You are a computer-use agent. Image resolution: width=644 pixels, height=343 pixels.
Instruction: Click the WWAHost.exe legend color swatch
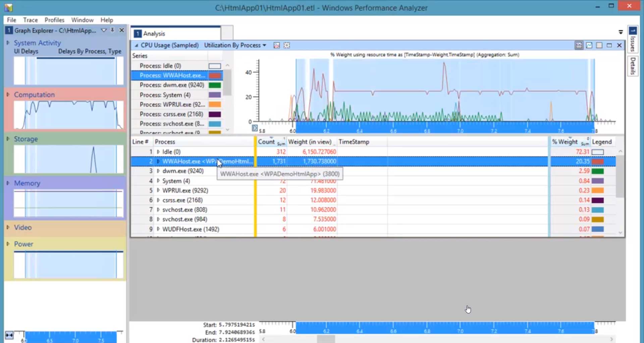pyautogui.click(x=598, y=161)
